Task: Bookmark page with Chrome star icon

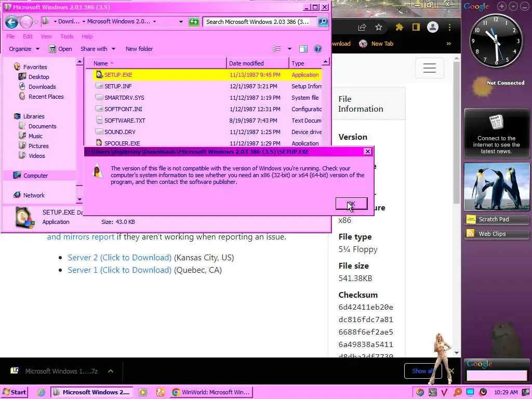Action: click(379, 27)
